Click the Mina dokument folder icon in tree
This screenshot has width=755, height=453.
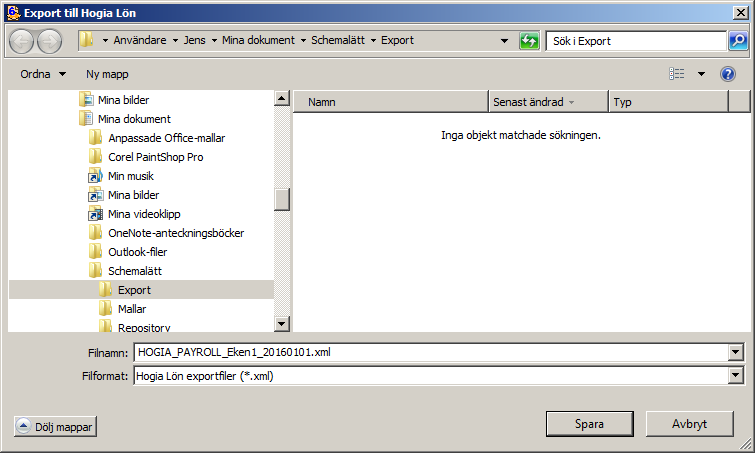(x=86, y=118)
